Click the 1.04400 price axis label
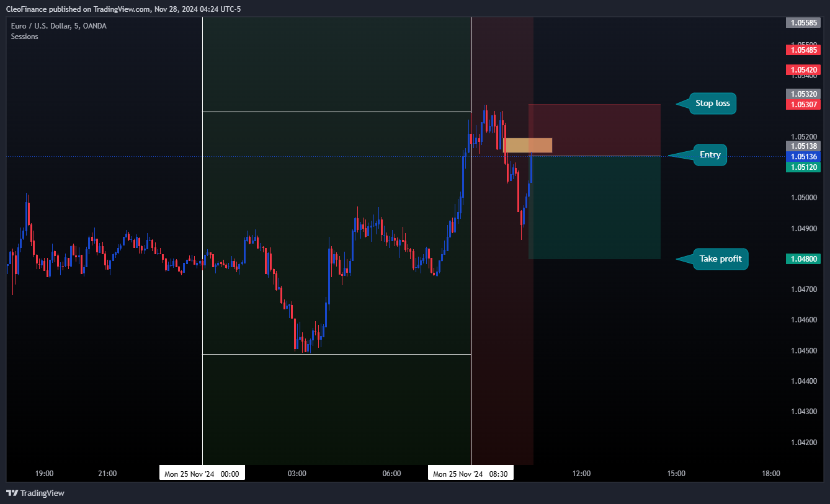The image size is (830, 504). [803, 381]
